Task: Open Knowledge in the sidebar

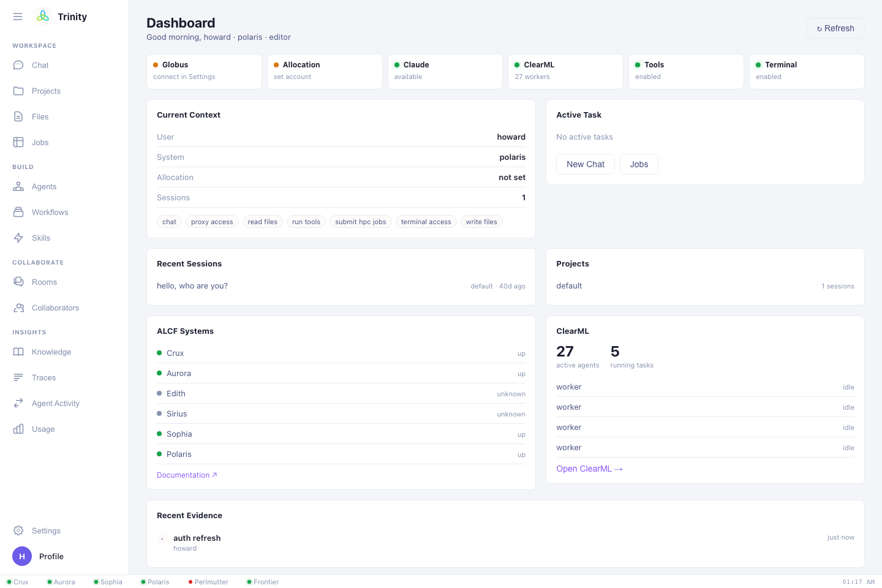Action: [x=64, y=352]
